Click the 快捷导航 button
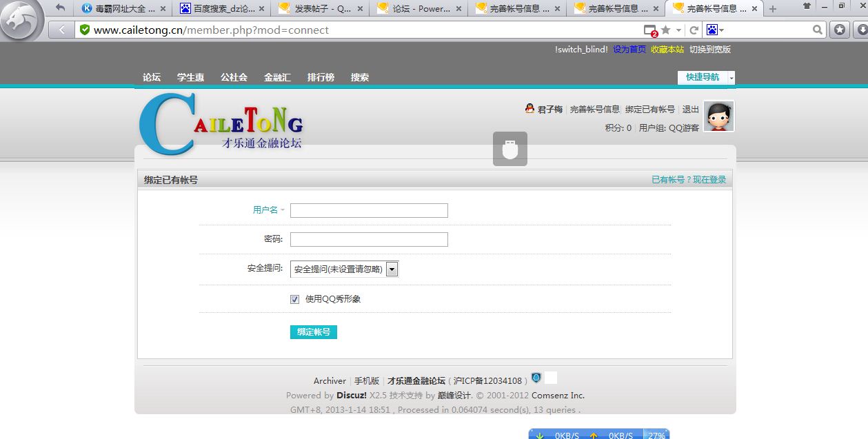 pyautogui.click(x=703, y=77)
